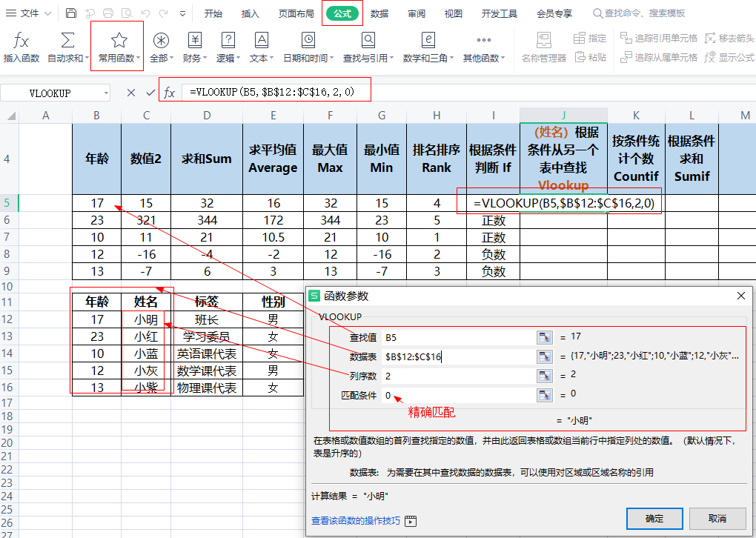Click cell containing 小红
The height and width of the screenshot is (538, 756).
[x=145, y=336]
